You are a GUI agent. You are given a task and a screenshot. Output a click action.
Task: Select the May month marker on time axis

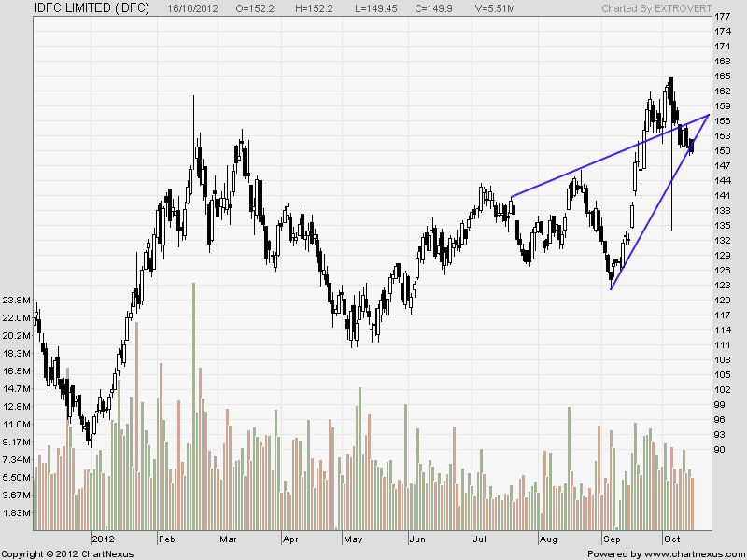pos(353,539)
